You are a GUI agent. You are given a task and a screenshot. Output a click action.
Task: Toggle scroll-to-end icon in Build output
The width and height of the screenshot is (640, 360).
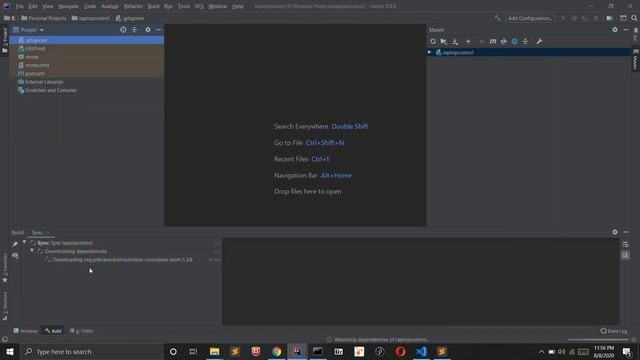pos(625,255)
